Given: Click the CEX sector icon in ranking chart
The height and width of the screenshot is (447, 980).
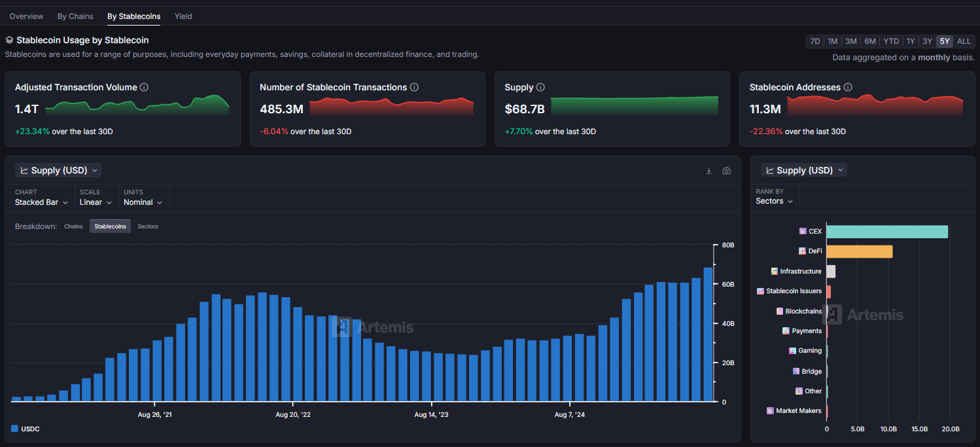Looking at the screenshot, I should (x=803, y=231).
